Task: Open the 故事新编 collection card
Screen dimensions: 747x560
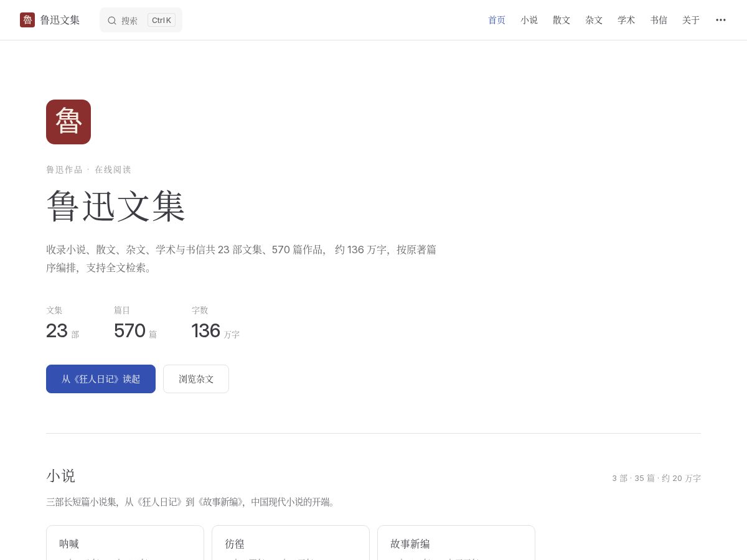Action: click(x=456, y=543)
